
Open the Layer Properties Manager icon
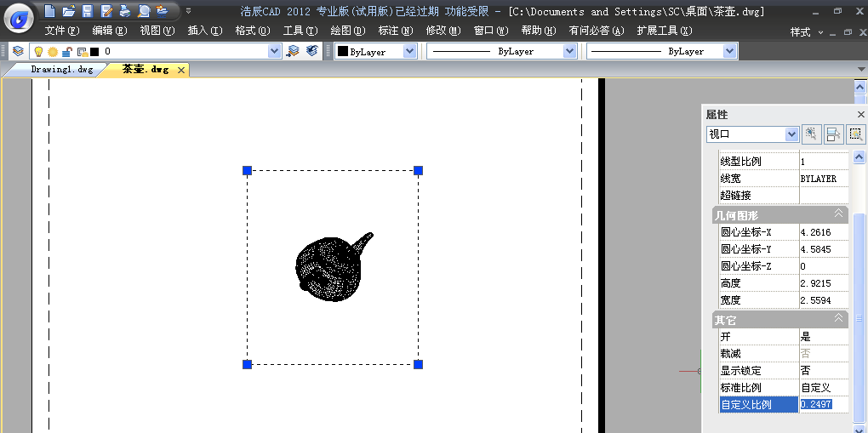click(18, 51)
